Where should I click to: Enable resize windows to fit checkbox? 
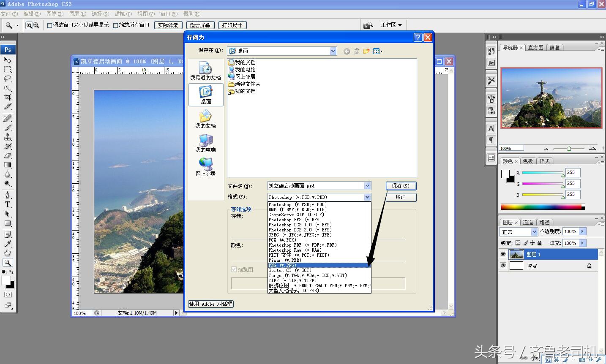pyautogui.click(x=49, y=25)
